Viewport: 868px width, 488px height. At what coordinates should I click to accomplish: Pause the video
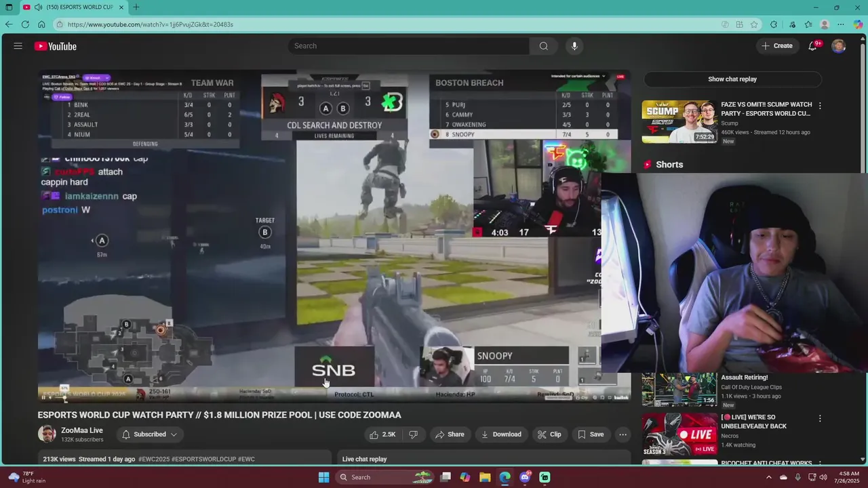pos(43,397)
